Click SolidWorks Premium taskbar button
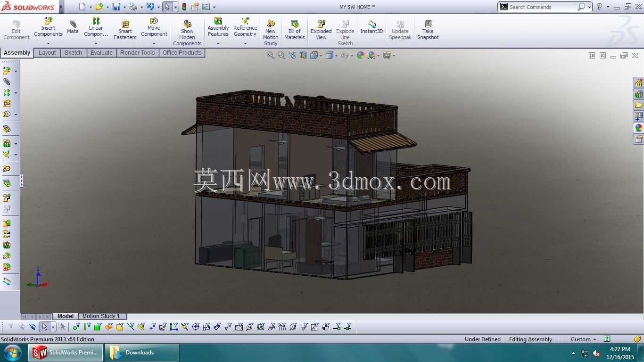The width and height of the screenshot is (644, 362). [66, 353]
